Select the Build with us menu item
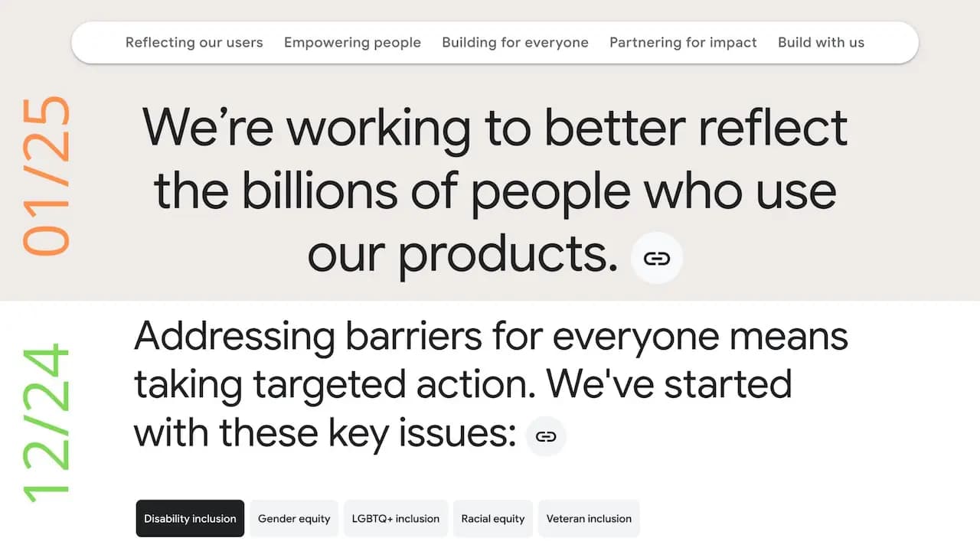This screenshot has width=980, height=551. [x=821, y=42]
